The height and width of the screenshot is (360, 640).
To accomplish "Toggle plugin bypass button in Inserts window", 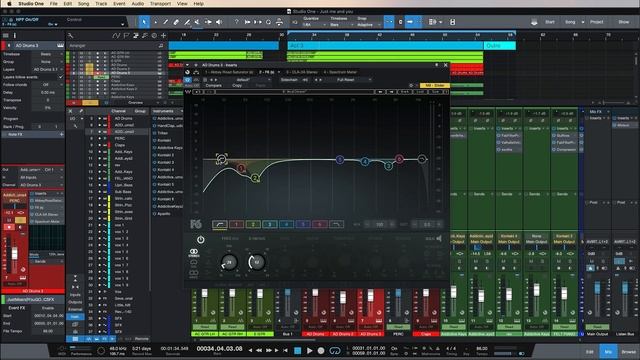I will point(188,80).
